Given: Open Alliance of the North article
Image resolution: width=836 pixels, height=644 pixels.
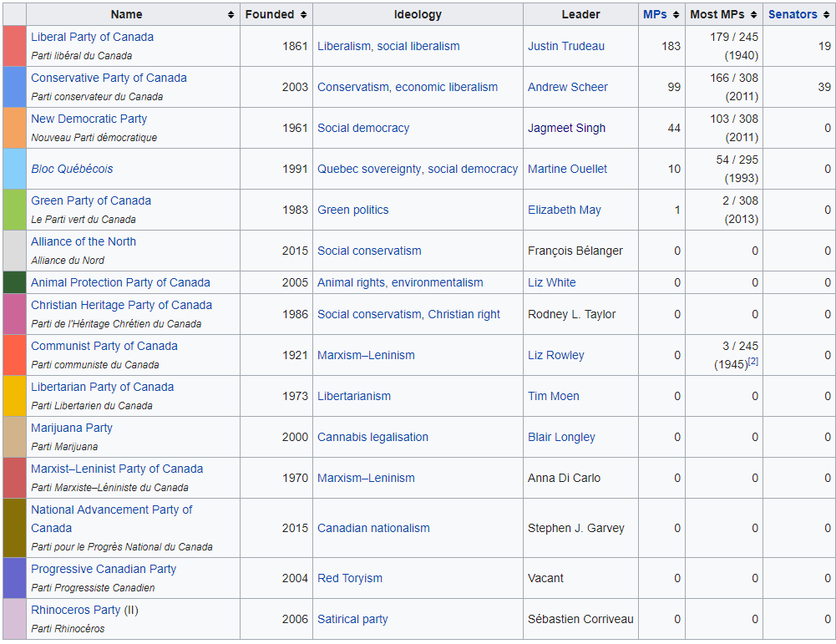Looking at the screenshot, I should pyautogui.click(x=84, y=242).
